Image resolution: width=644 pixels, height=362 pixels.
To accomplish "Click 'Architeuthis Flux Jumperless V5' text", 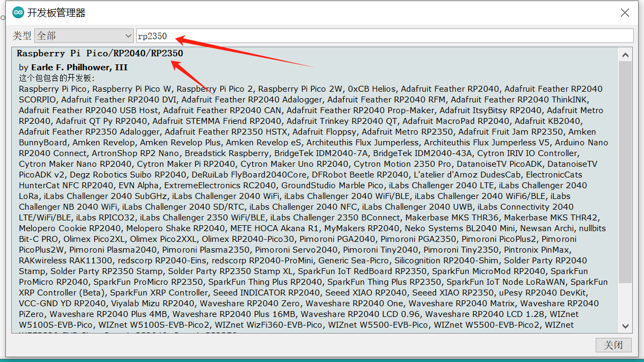I will [x=487, y=143].
